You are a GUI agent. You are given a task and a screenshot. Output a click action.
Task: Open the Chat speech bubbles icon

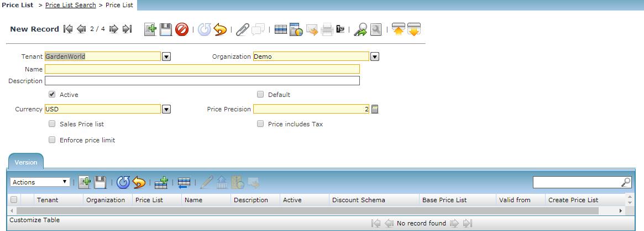point(258,29)
